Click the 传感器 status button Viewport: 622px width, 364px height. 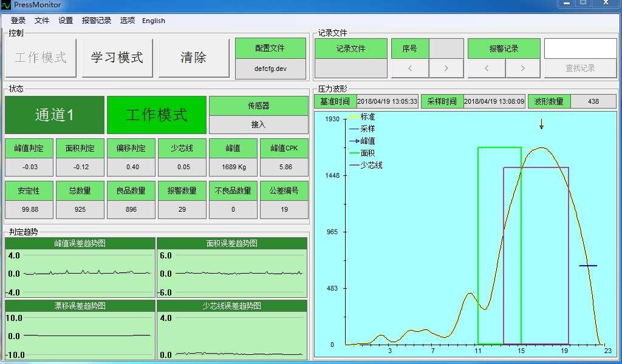tap(258, 106)
